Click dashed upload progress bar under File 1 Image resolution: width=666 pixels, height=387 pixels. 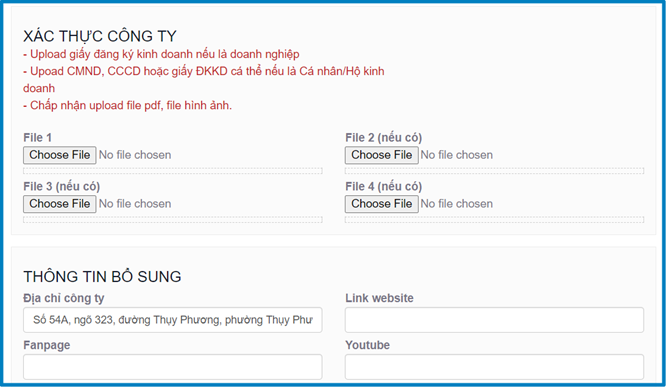click(x=172, y=171)
